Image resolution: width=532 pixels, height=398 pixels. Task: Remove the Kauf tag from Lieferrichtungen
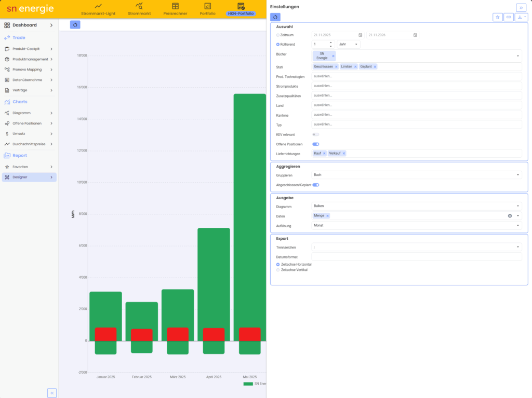[x=324, y=154]
